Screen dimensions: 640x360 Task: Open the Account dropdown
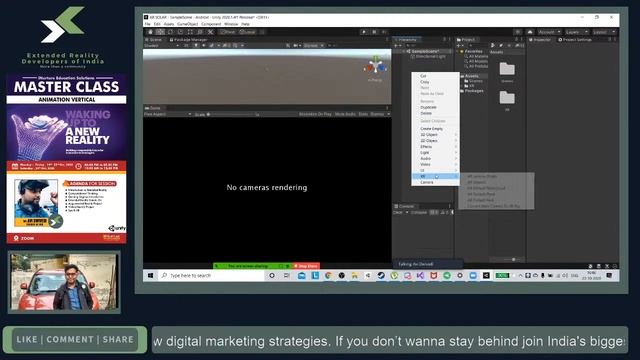pyautogui.click(x=549, y=32)
